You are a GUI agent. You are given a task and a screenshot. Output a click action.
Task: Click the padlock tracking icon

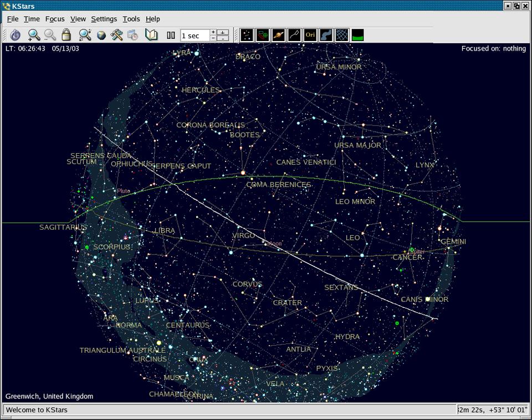[x=66, y=35]
